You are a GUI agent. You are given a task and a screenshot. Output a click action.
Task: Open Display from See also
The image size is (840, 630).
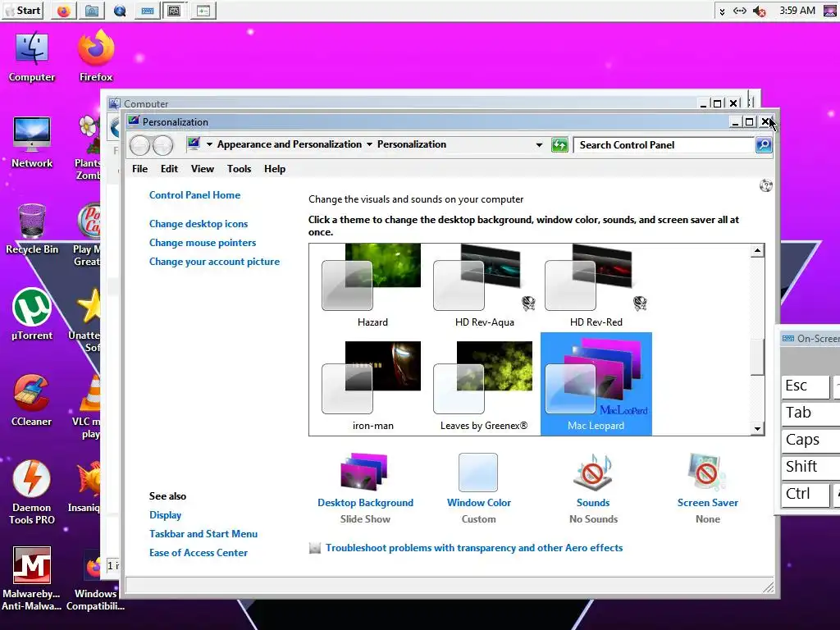(165, 515)
